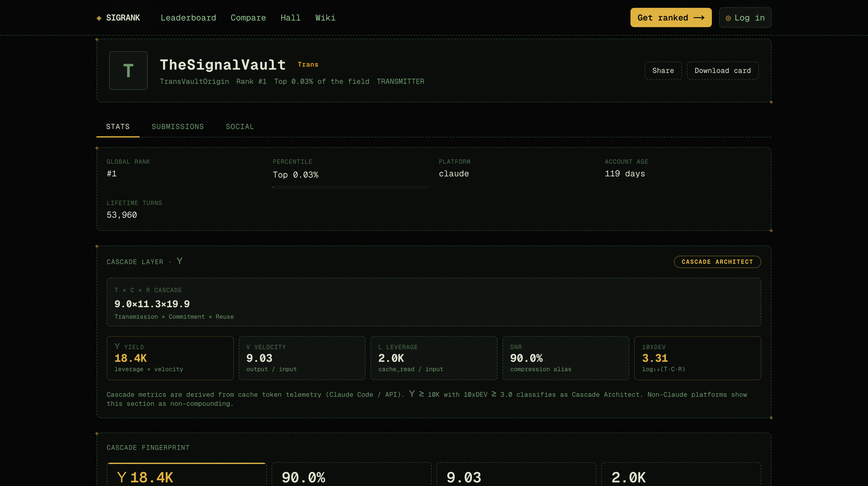The width and height of the screenshot is (868, 486).
Task: Click the Get ranked button
Action: click(671, 17)
